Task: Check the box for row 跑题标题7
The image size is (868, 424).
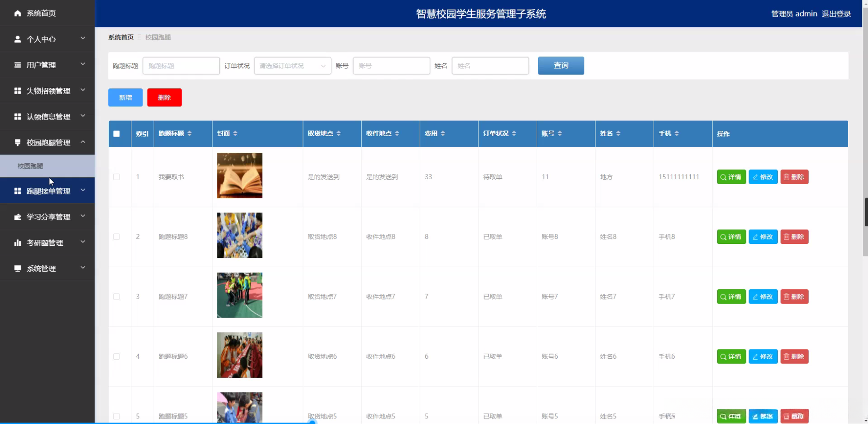Action: 117,297
